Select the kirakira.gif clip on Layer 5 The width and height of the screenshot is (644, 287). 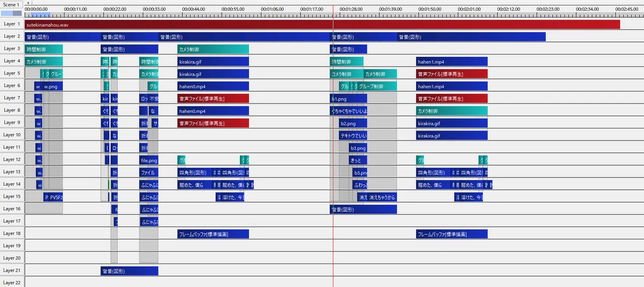pyautogui.click(x=213, y=74)
